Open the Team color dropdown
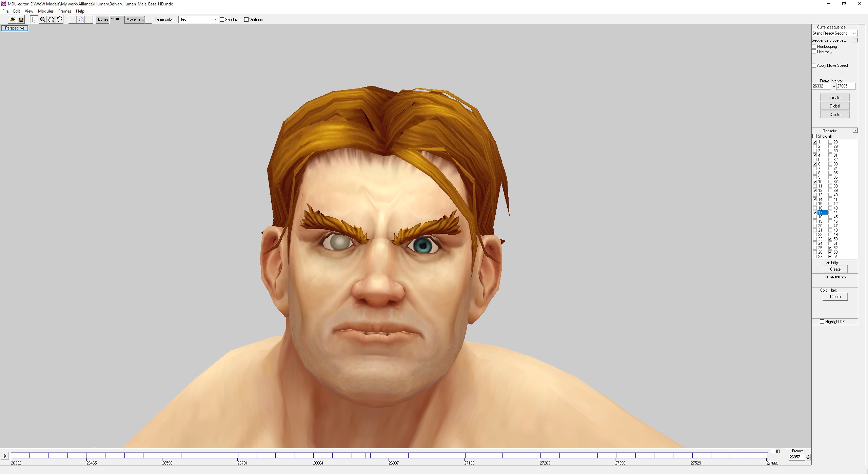The image size is (868, 474). click(x=198, y=20)
